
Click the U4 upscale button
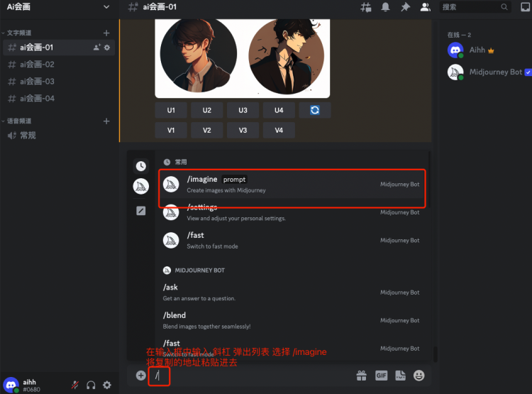pos(279,110)
